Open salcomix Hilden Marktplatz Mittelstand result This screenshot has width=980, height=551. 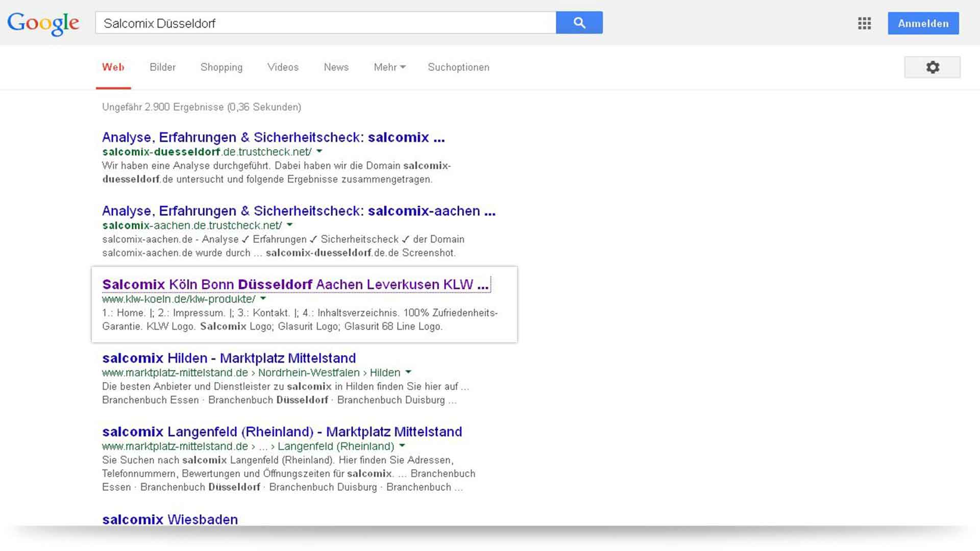click(x=229, y=358)
